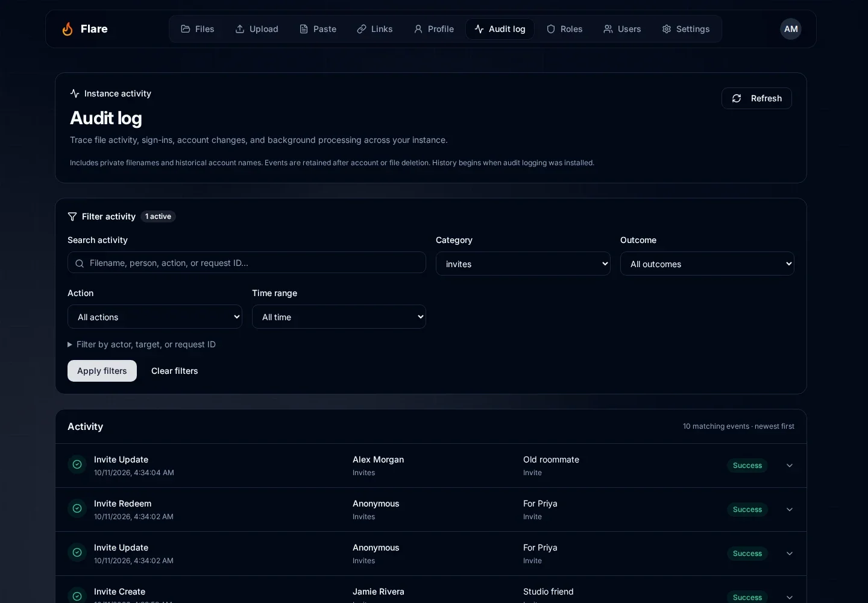The image size is (868, 603).
Task: Click the Success badge on Invite Redeem row
Action: [747, 510]
